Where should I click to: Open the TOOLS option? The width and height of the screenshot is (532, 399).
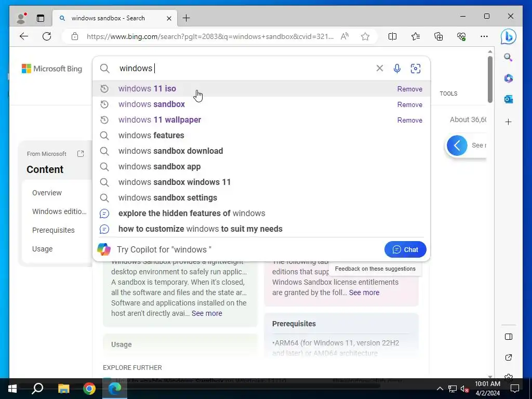point(448,94)
